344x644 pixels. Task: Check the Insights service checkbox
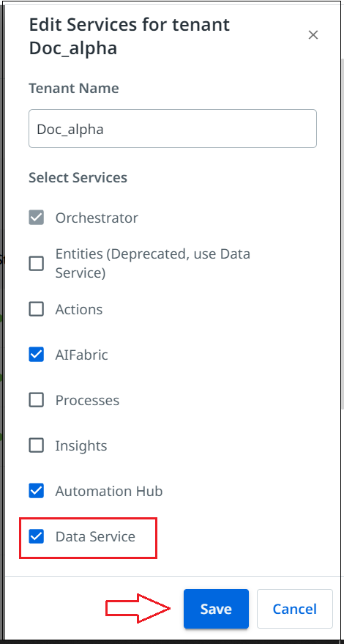36,445
